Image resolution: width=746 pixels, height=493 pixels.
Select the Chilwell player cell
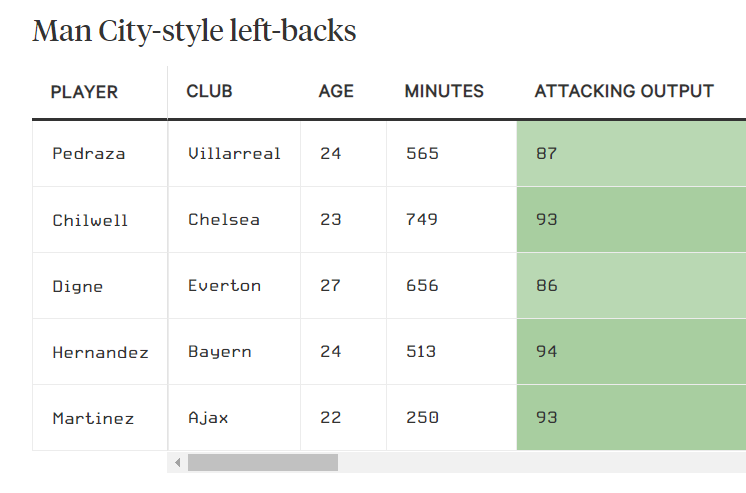(100, 220)
